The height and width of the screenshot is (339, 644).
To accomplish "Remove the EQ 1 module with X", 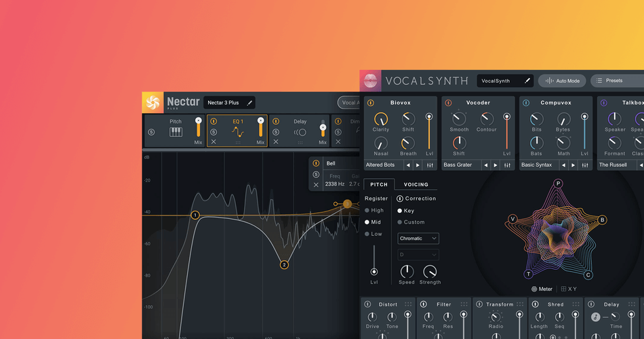I will [x=214, y=142].
